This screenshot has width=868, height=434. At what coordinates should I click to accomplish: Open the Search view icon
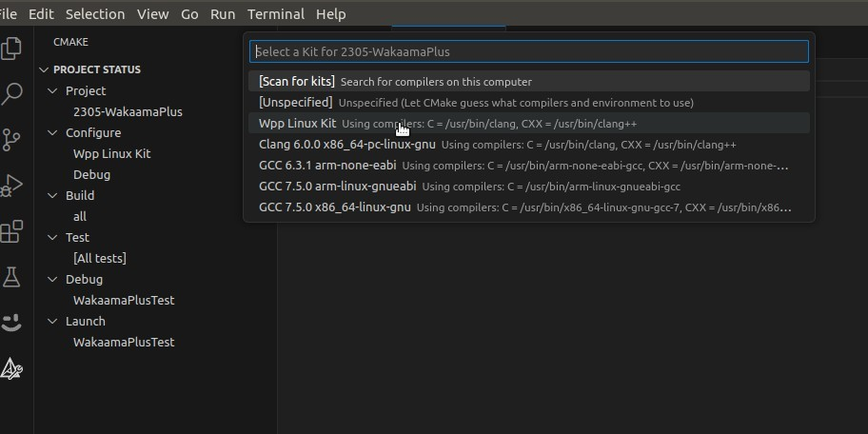[12, 94]
